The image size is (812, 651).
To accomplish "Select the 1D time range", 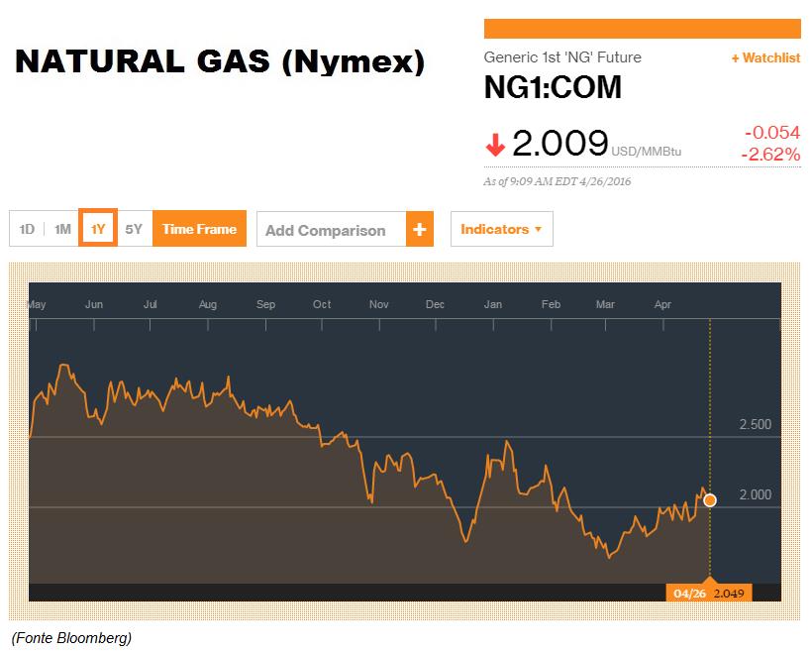I will click(27, 229).
